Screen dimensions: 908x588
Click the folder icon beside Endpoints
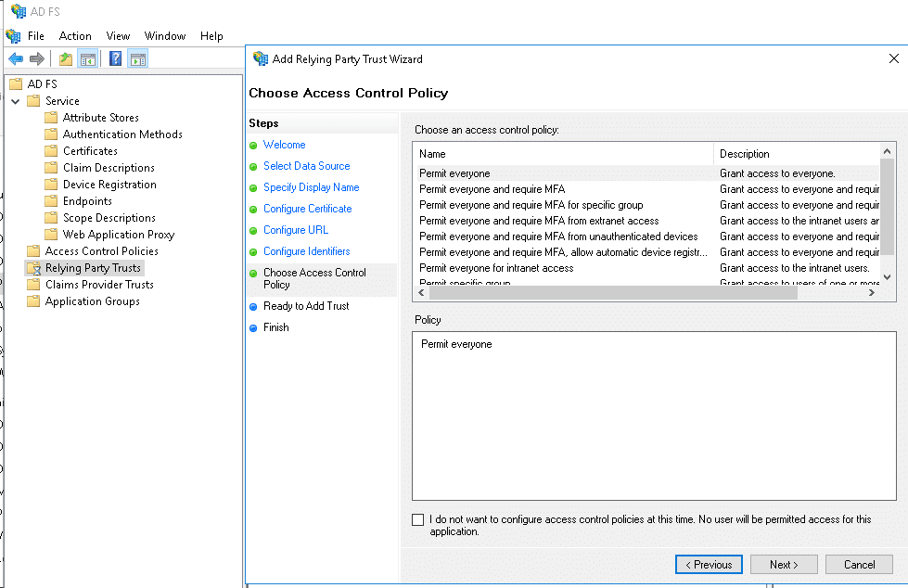(51, 201)
